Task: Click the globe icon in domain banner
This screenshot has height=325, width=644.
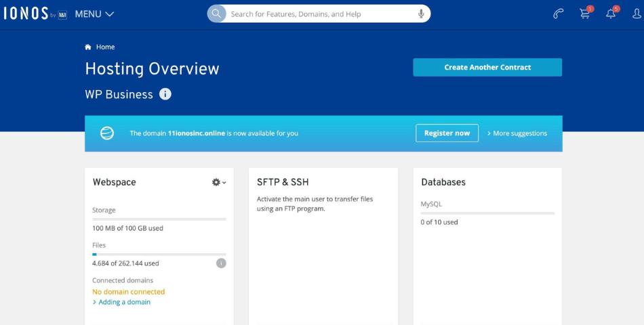Action: coord(107,133)
